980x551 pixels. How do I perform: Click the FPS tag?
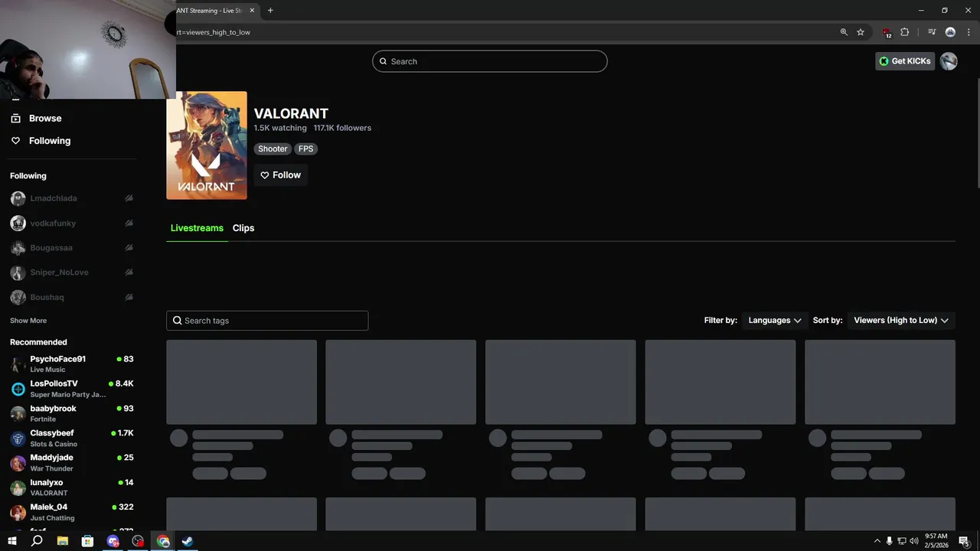click(305, 149)
